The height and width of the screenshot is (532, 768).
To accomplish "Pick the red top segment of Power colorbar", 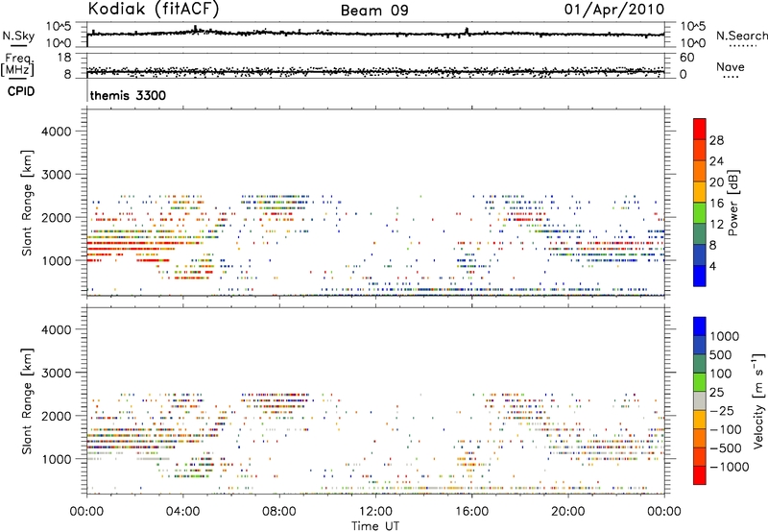I will [x=700, y=129].
